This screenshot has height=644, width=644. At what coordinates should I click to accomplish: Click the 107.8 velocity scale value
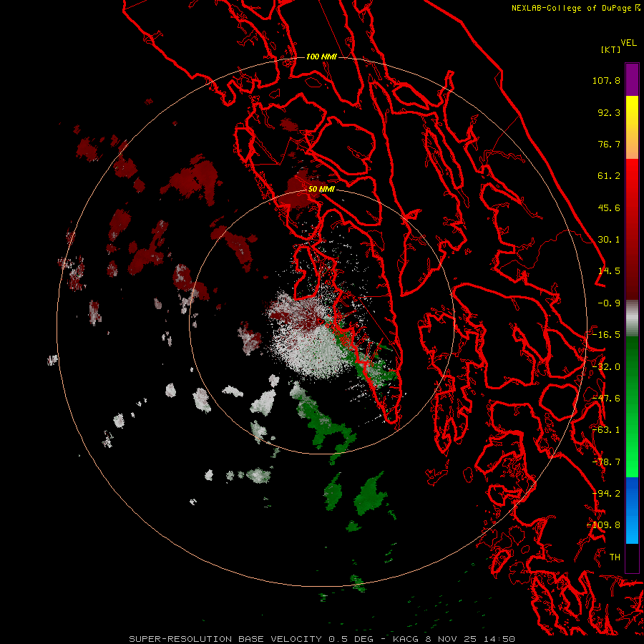click(x=606, y=80)
